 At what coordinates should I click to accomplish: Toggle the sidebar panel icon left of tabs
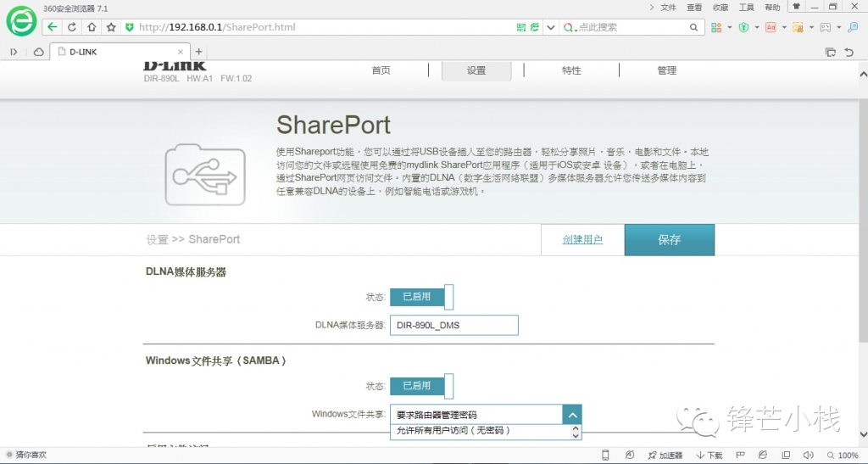[x=14, y=52]
